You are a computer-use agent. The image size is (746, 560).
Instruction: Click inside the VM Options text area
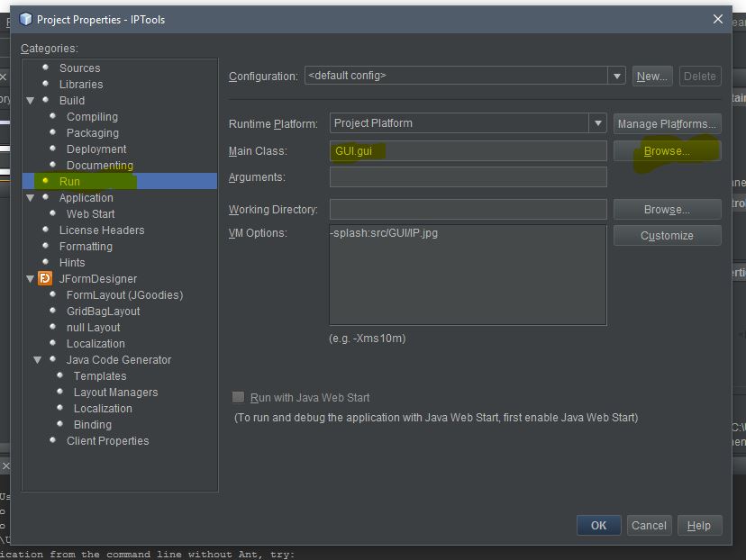[469, 275]
